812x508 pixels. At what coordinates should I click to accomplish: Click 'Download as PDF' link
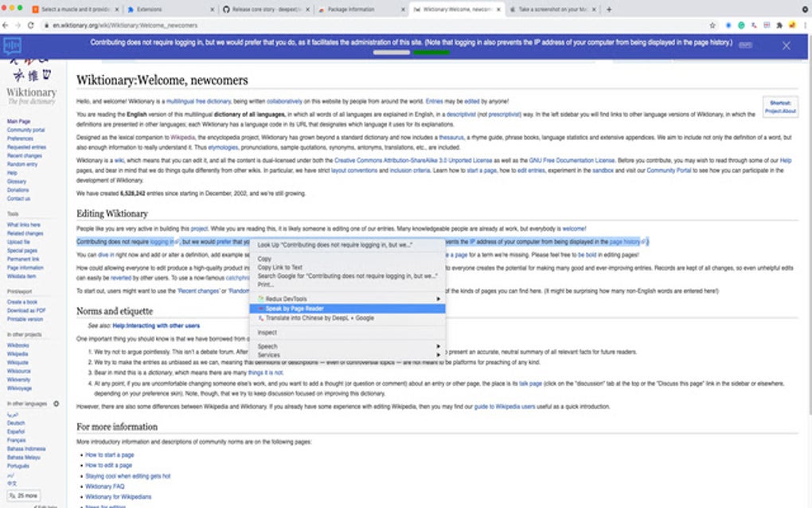point(26,311)
